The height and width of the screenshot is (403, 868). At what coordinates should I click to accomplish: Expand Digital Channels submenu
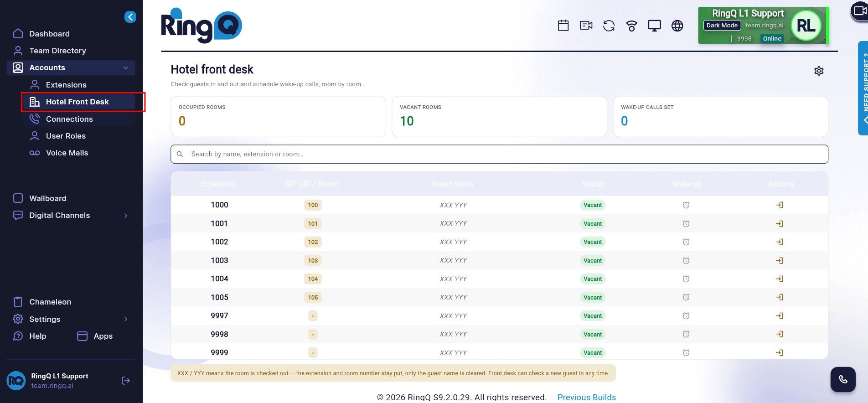[x=126, y=216]
